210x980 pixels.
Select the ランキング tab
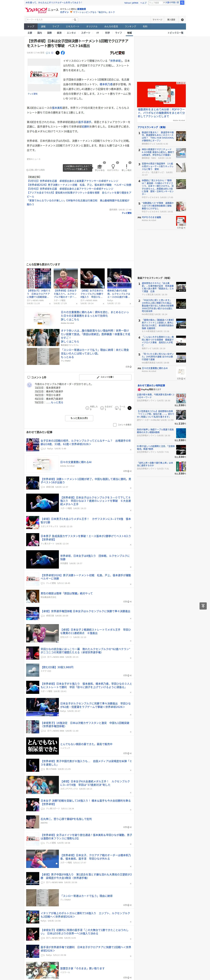(x=130, y=26)
